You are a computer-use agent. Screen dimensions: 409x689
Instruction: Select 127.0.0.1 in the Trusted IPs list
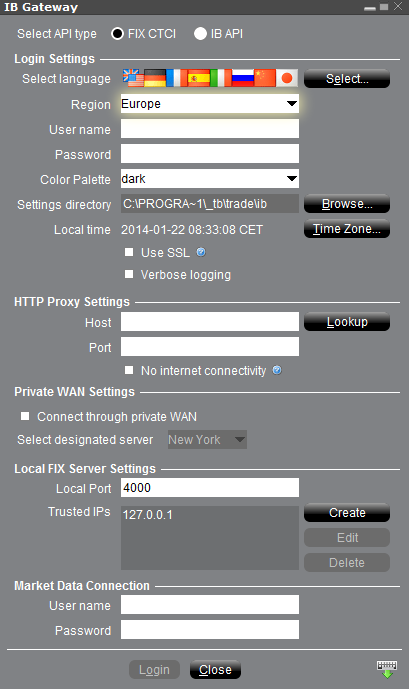click(x=148, y=515)
